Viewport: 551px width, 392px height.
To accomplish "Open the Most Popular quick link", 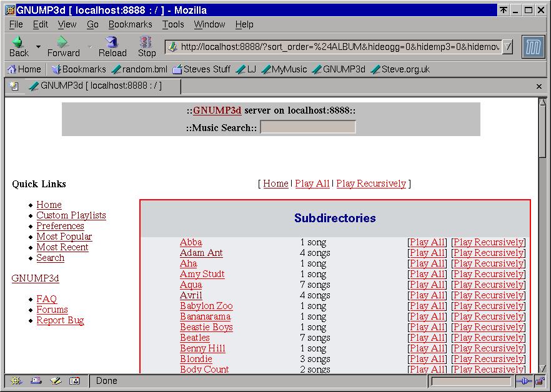I will [64, 237].
